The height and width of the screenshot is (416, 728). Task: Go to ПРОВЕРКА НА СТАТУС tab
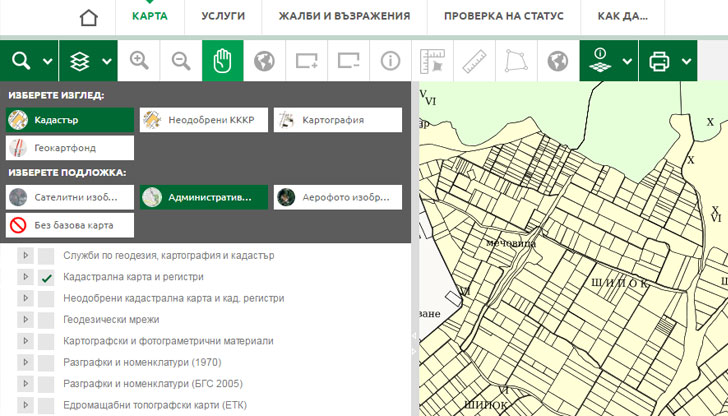pyautogui.click(x=503, y=17)
